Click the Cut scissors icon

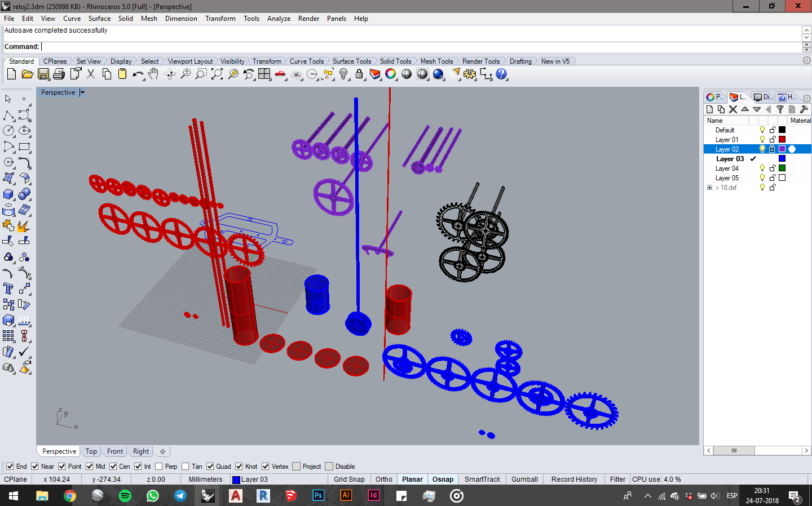click(x=91, y=74)
